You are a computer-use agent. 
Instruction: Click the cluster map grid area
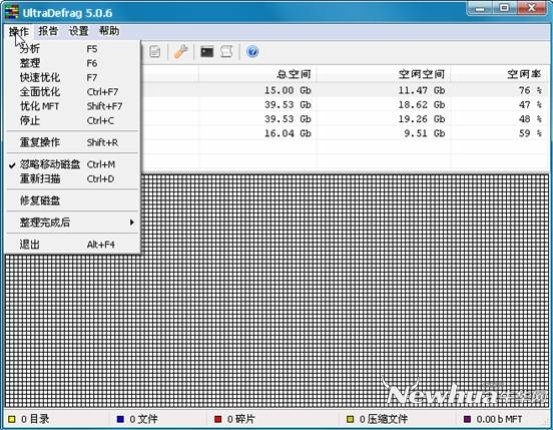point(276,291)
